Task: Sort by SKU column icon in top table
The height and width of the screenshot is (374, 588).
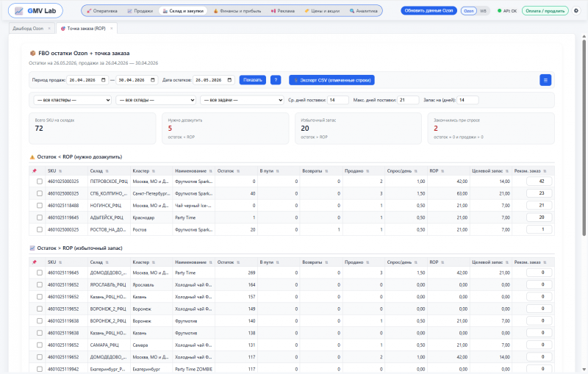Action: pyautogui.click(x=60, y=171)
